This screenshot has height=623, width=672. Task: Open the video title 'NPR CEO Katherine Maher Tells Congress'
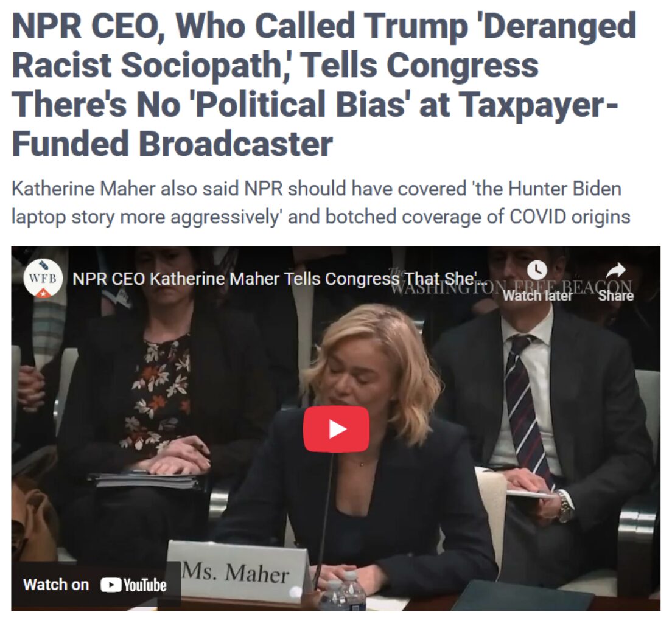pyautogui.click(x=275, y=279)
